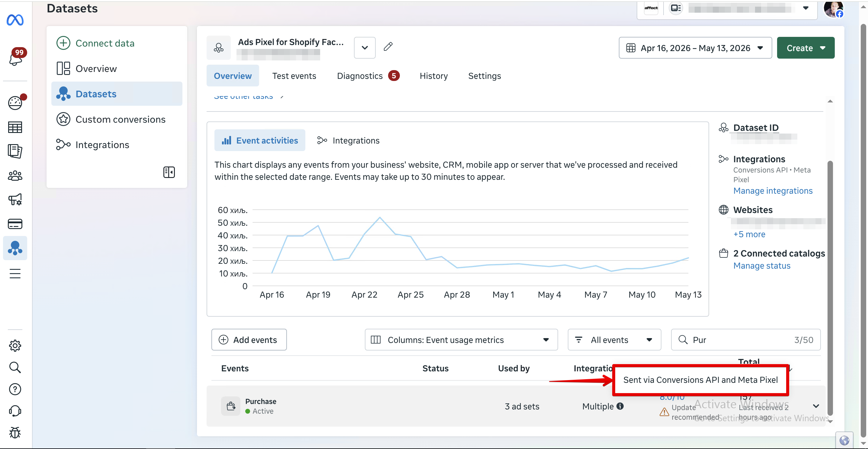The width and height of the screenshot is (868, 449).
Task: Select Events Manager icon in left rail
Action: point(15,248)
